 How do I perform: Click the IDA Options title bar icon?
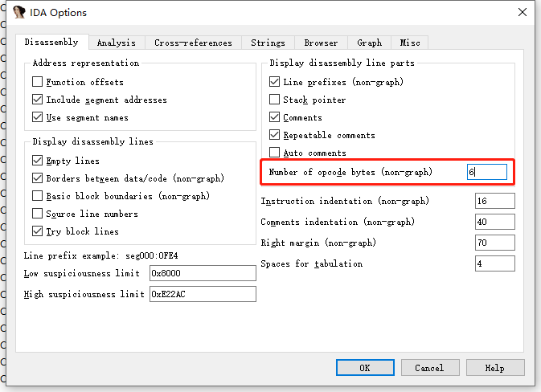click(x=19, y=12)
